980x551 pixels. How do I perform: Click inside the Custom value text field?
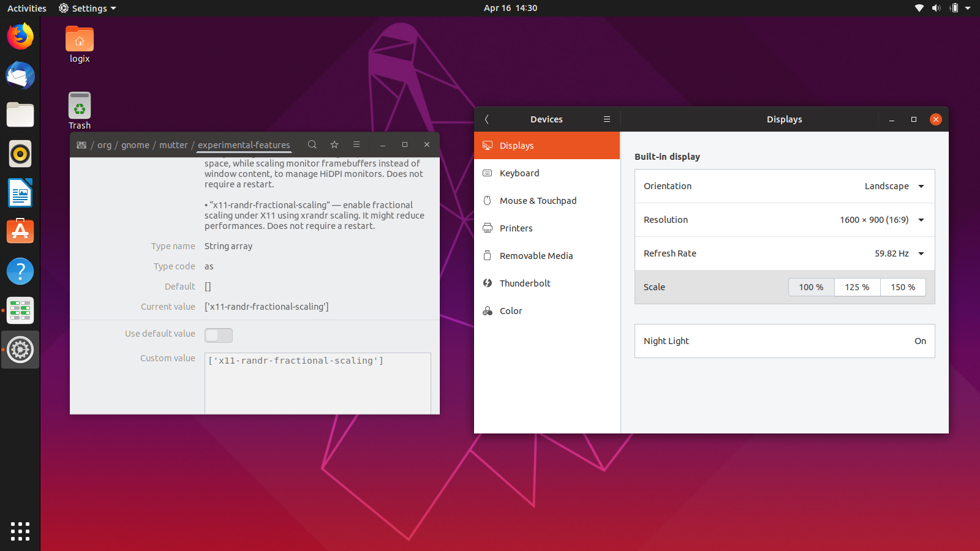point(317,380)
